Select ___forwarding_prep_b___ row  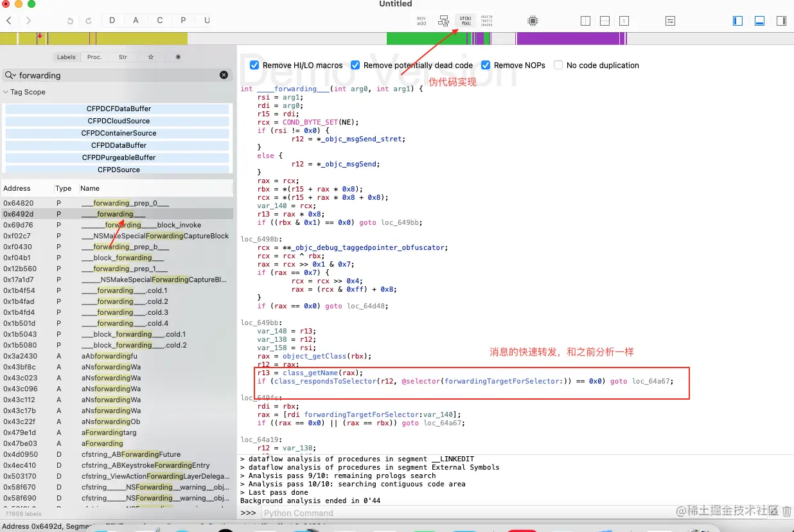coord(116,247)
